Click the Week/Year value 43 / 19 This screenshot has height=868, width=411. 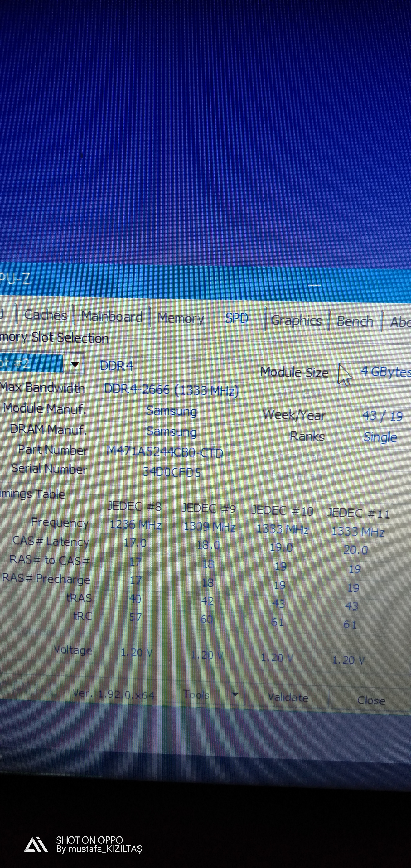[382, 416]
